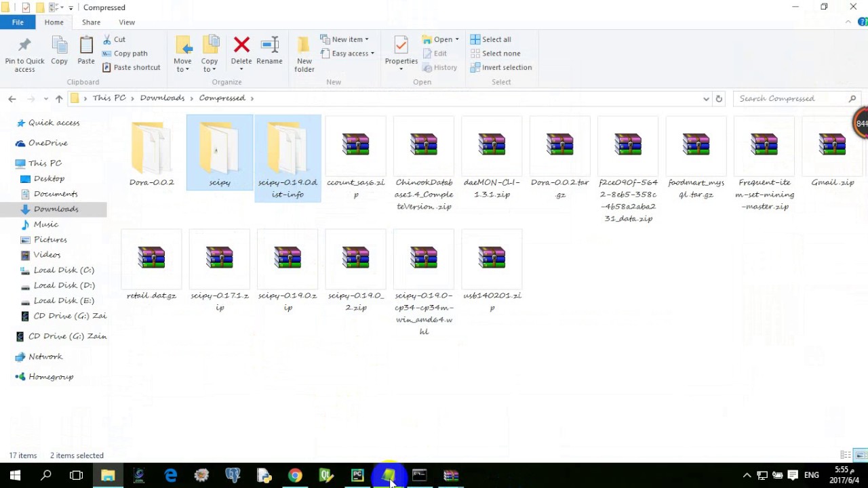Switch to the Share ribbon tab
Screen dimensions: 868x488
tap(91, 22)
